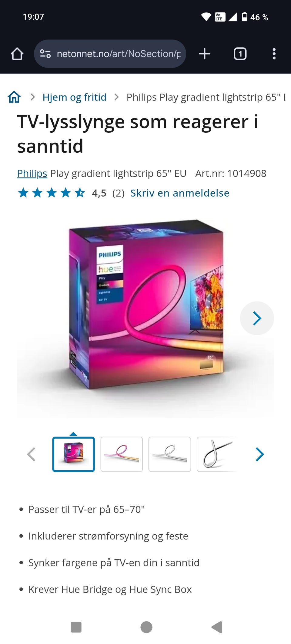Select the colored lightstrip thumbnail
Image resolution: width=291 pixels, height=644 pixels.
click(122, 454)
